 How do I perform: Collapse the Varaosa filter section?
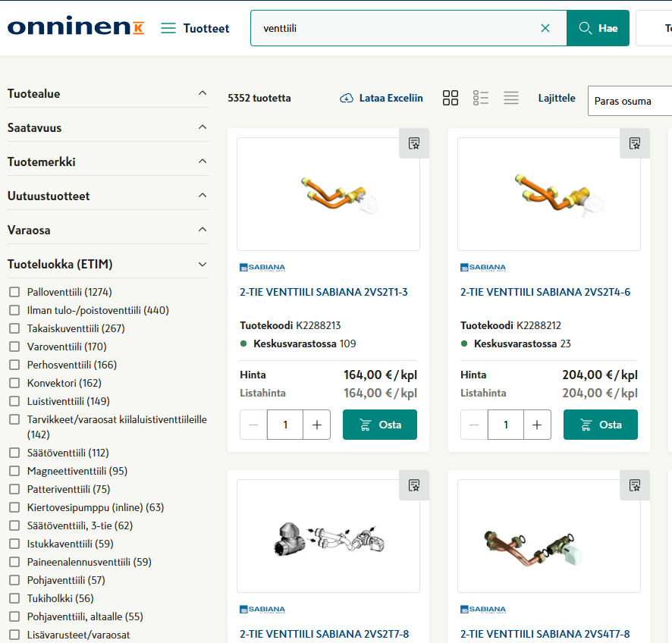pos(108,230)
